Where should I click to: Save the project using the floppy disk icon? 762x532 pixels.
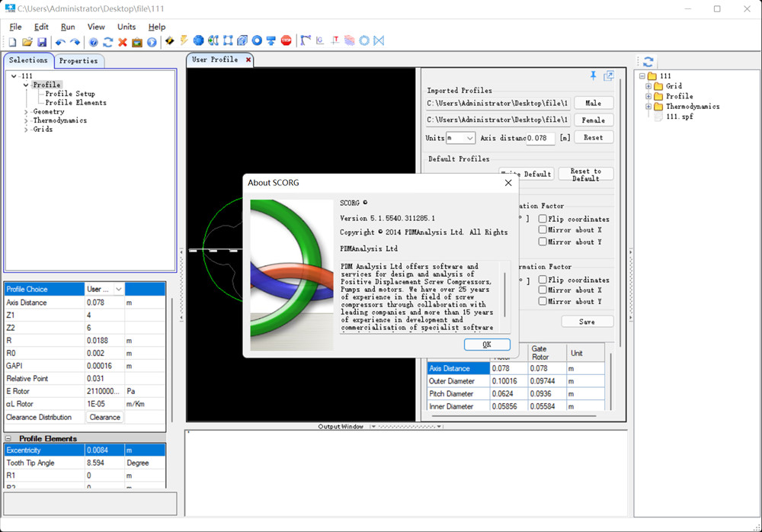(x=42, y=42)
